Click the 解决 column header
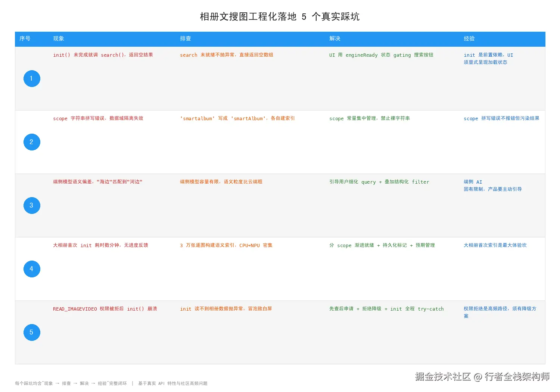Image resolution: width=560 pixels, height=392 pixels. (x=335, y=38)
